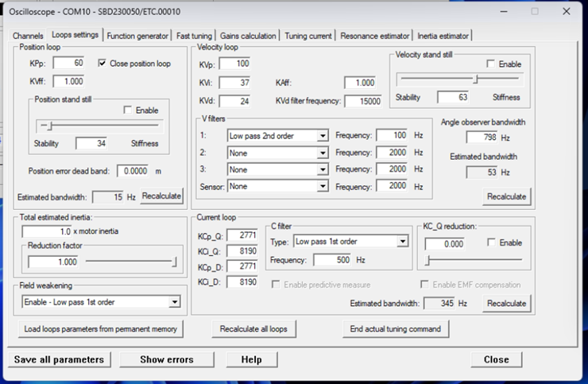Click the KVd filter frequency field
This screenshot has width=588, height=384.
tap(362, 101)
